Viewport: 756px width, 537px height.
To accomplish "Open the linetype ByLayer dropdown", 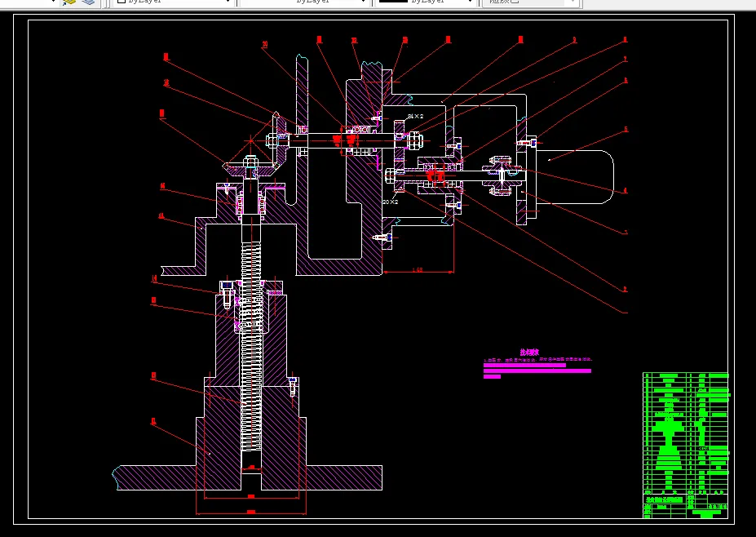I will point(303,2).
